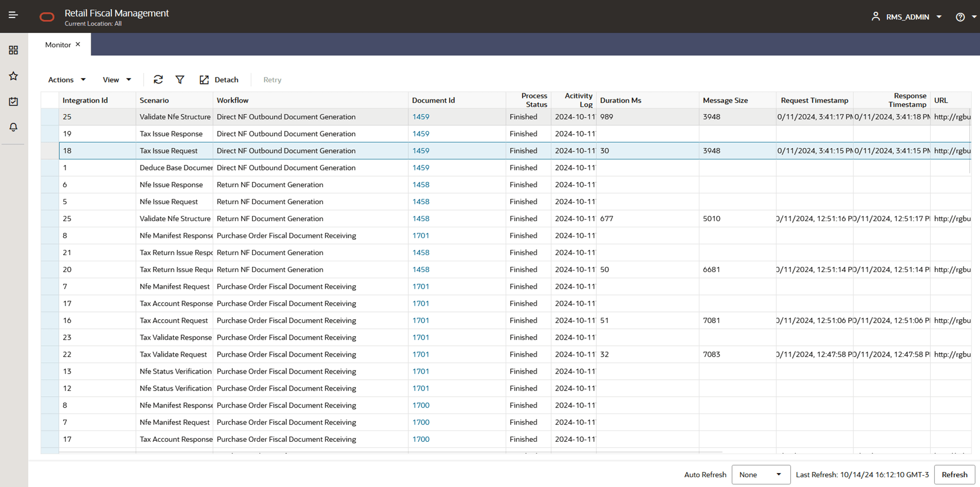Open Document Id 1700 link for Tax Account Response
This screenshot has height=487, width=980.
[421, 439]
